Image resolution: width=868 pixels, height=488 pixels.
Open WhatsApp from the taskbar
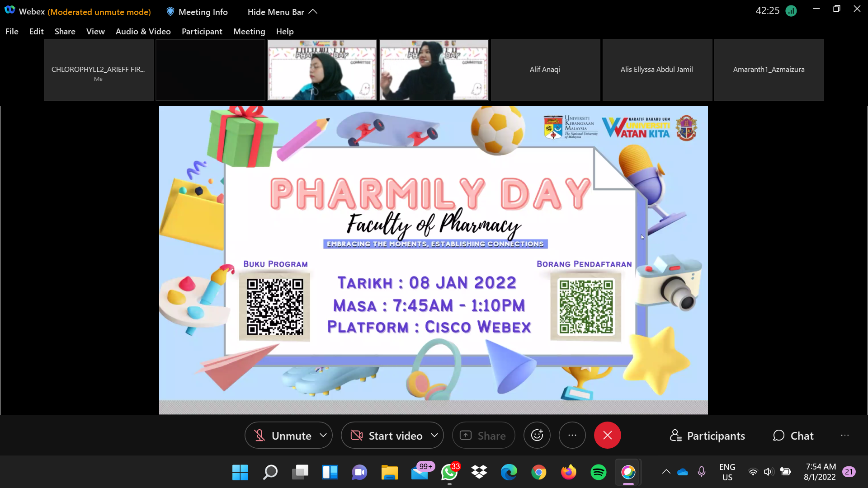pyautogui.click(x=449, y=472)
